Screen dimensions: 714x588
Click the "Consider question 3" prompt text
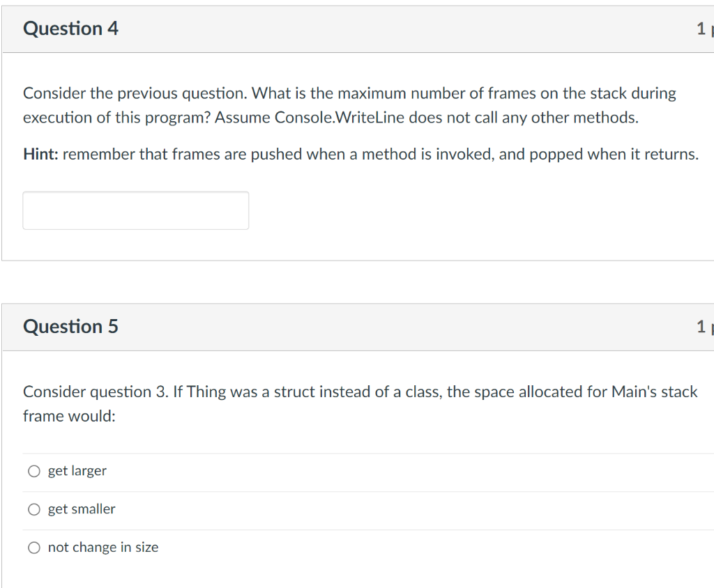click(x=94, y=392)
